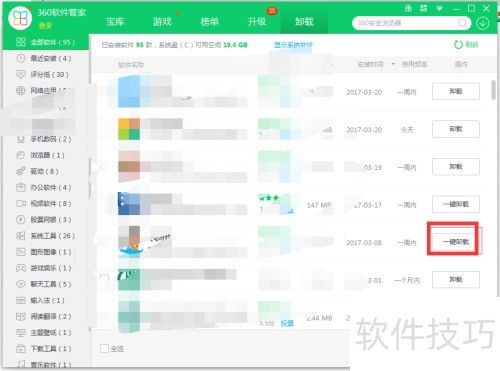This screenshot has height=371, width=500.
Task: Open the 安装时间 sort dropdown arrow
Action: (393, 64)
